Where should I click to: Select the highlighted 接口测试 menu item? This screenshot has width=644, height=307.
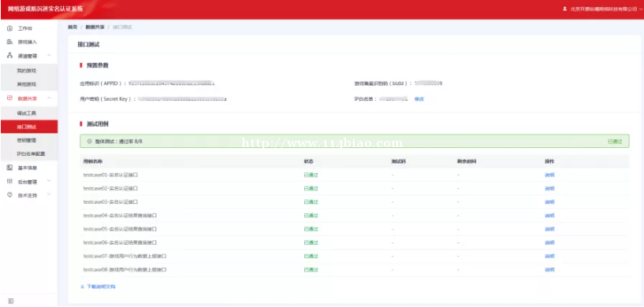tap(28, 127)
